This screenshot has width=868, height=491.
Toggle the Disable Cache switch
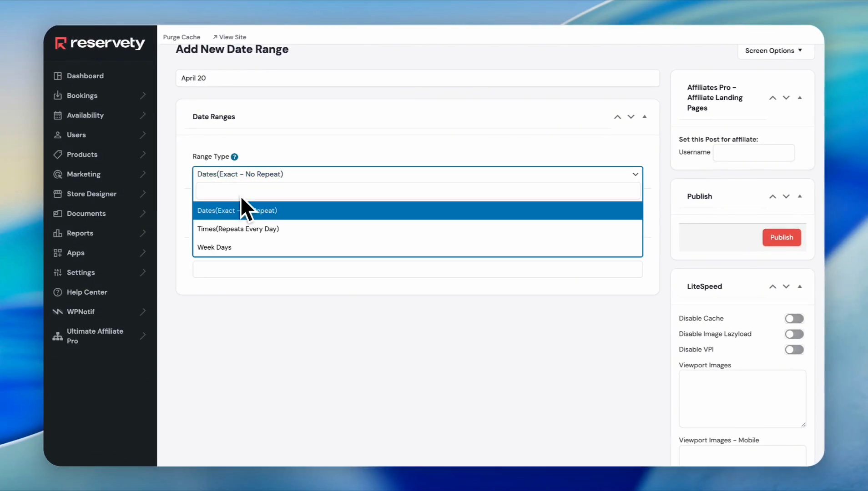point(794,319)
